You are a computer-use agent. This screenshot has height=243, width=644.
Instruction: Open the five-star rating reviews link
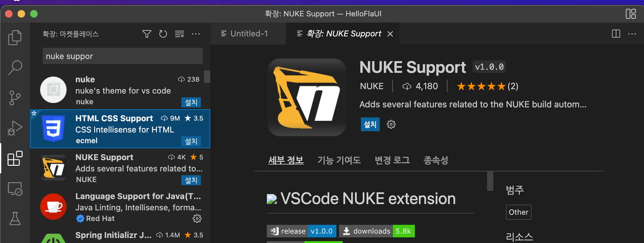pos(487,86)
